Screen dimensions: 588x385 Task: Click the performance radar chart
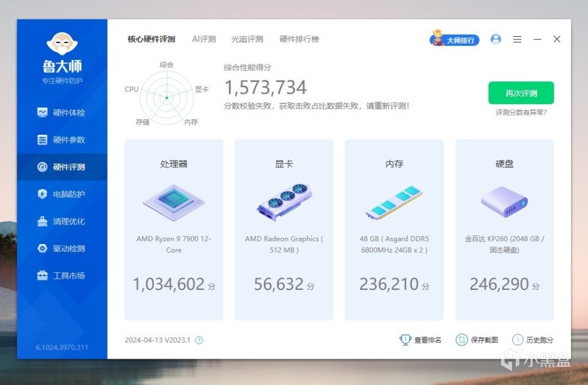[x=167, y=97]
